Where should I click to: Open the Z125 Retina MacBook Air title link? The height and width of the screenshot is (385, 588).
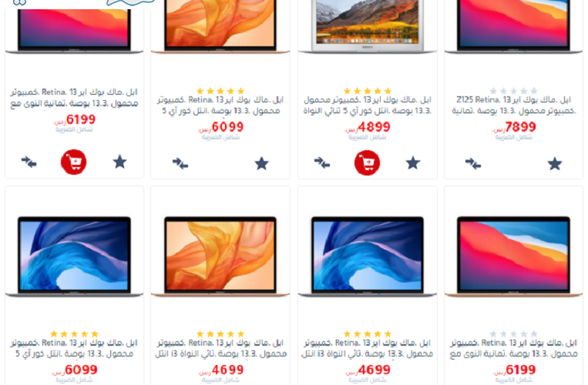coord(514,105)
